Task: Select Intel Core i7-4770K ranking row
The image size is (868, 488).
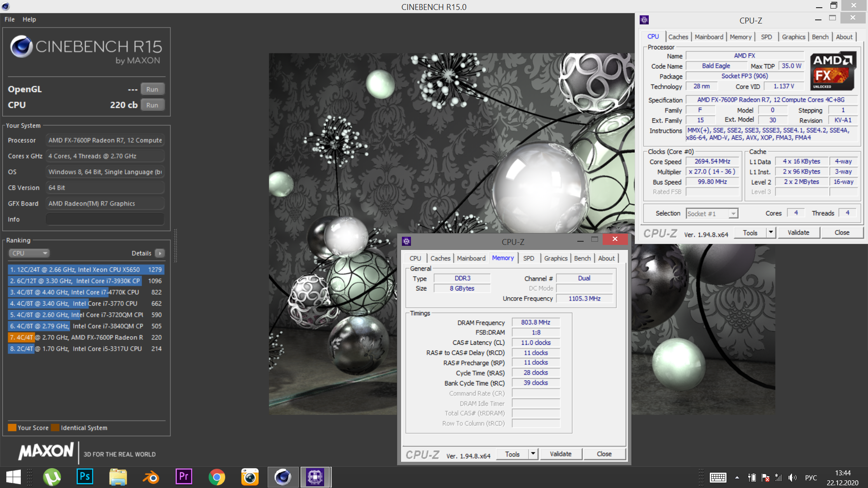Action: pos(86,292)
